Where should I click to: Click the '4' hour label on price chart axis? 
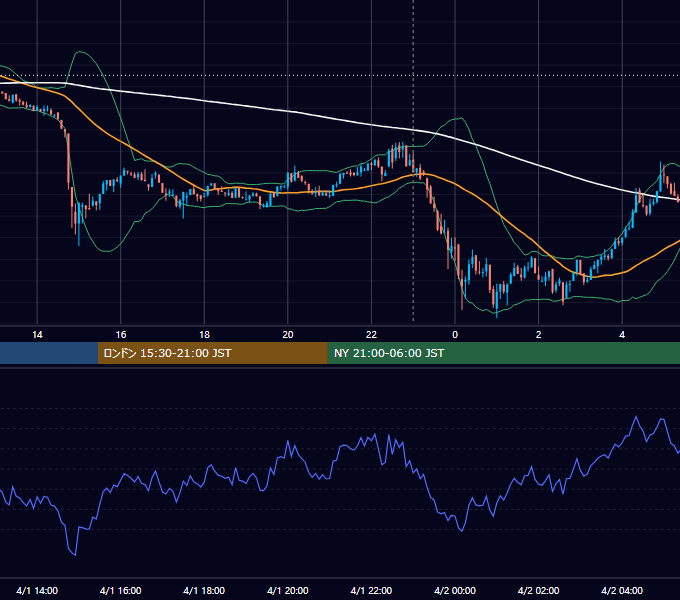(622, 335)
